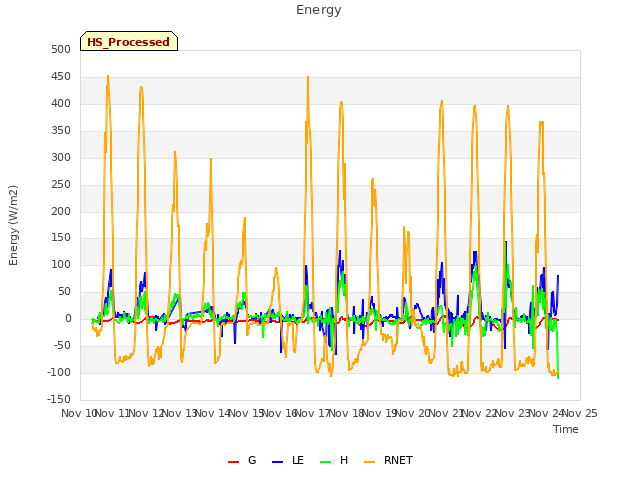Click the Nov 25 x-axis tick label
Viewport: 640px width, 480px height.
580,413
